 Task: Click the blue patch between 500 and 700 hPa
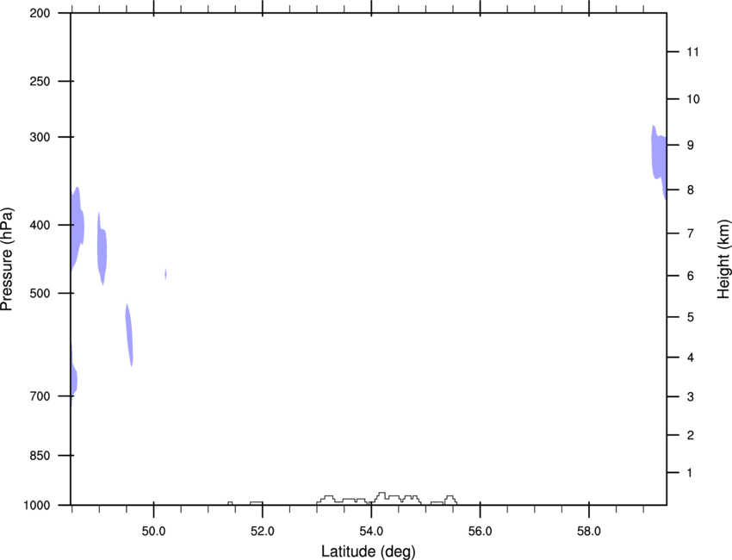point(129,335)
